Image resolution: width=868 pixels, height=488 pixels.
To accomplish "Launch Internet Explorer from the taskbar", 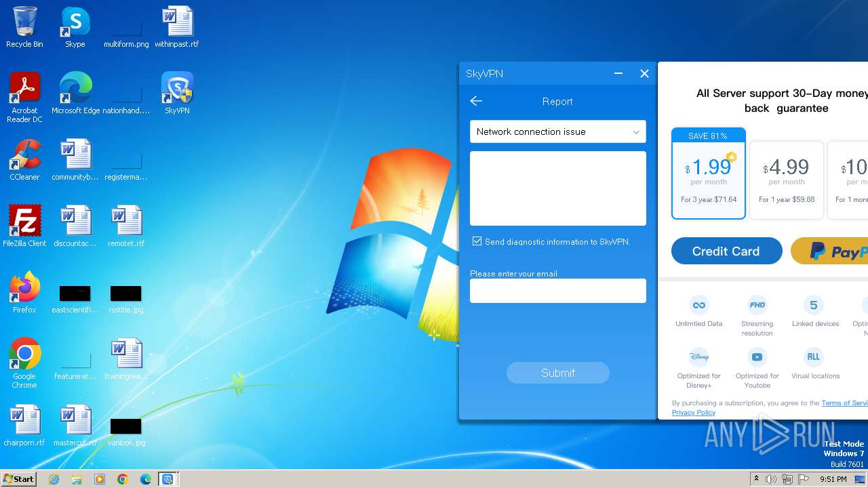I will pyautogui.click(x=54, y=479).
